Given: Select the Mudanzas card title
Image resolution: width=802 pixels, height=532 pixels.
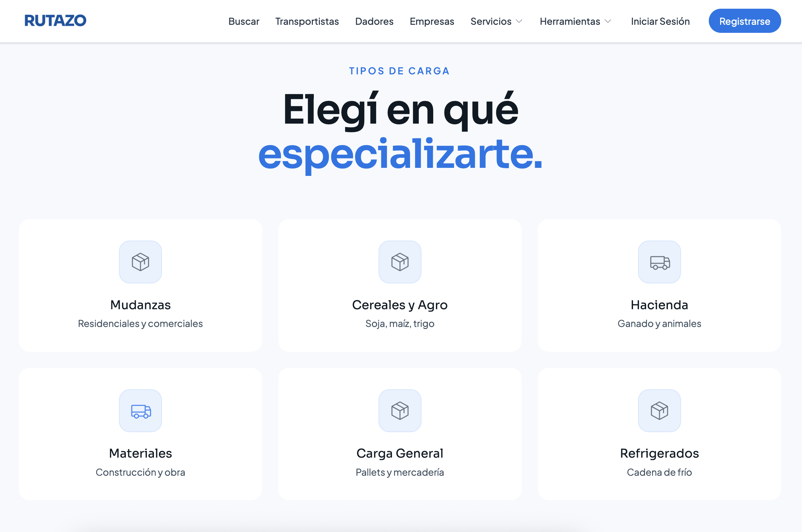Looking at the screenshot, I should (x=140, y=305).
